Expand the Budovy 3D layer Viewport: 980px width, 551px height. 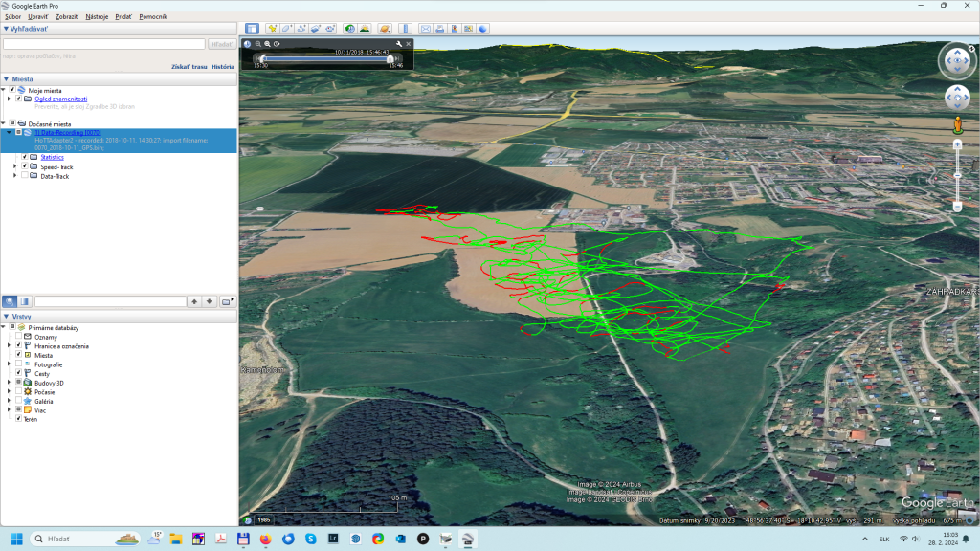10,383
